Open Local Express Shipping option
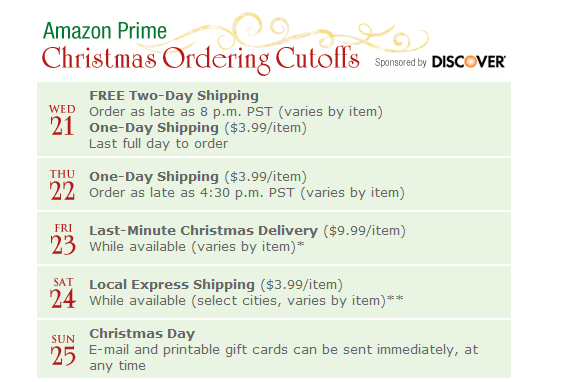 [x=172, y=285]
